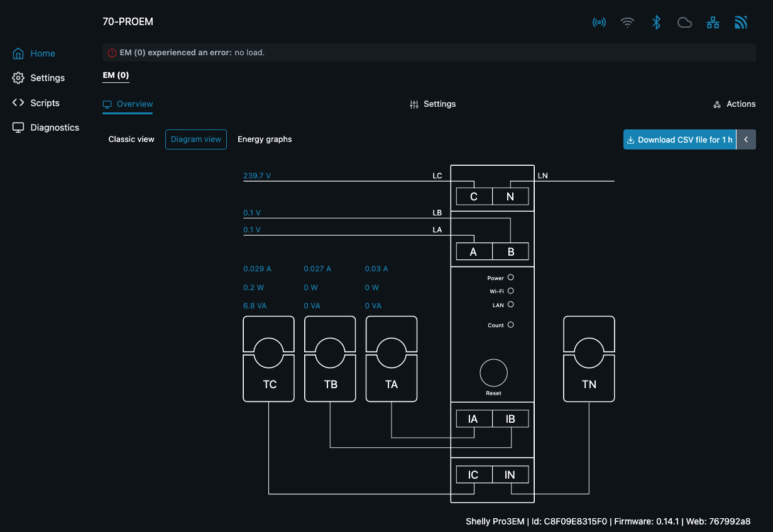The image size is (773, 532).
Task: Switch to Classic view
Action: [x=131, y=139]
